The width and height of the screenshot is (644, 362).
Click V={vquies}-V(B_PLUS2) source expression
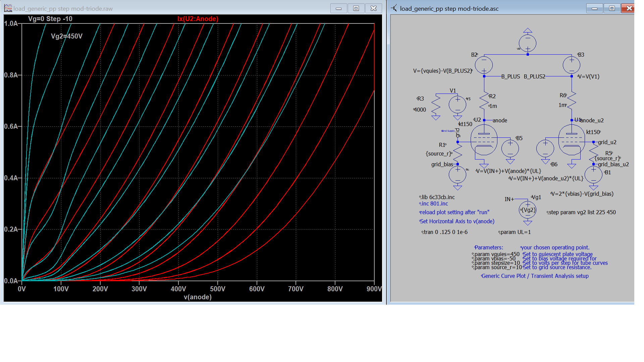coord(443,71)
